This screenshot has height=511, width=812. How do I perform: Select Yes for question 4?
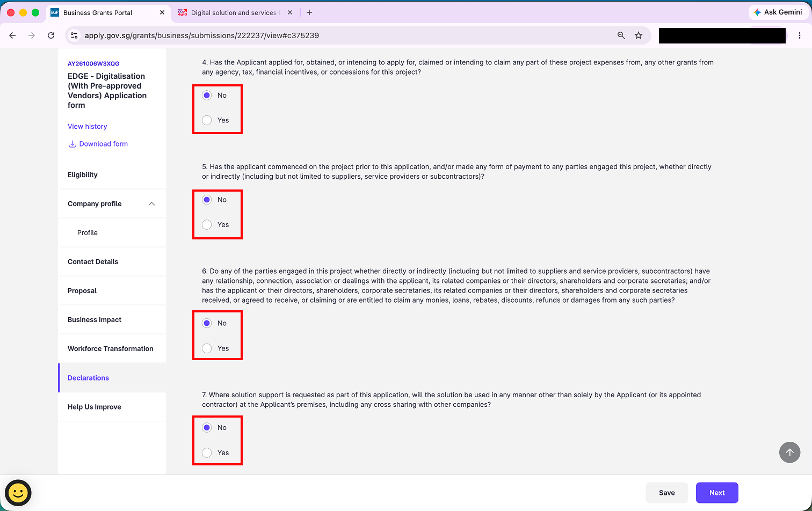pos(207,120)
